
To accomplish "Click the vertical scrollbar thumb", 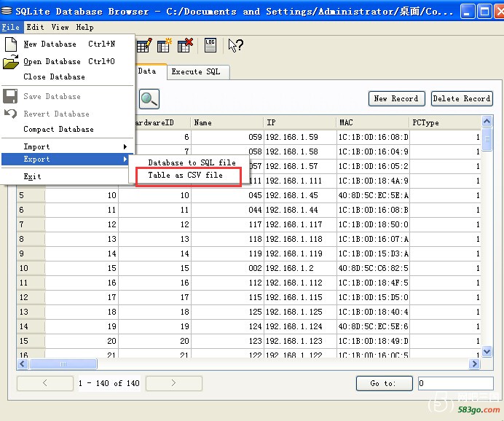I will click(487, 139).
